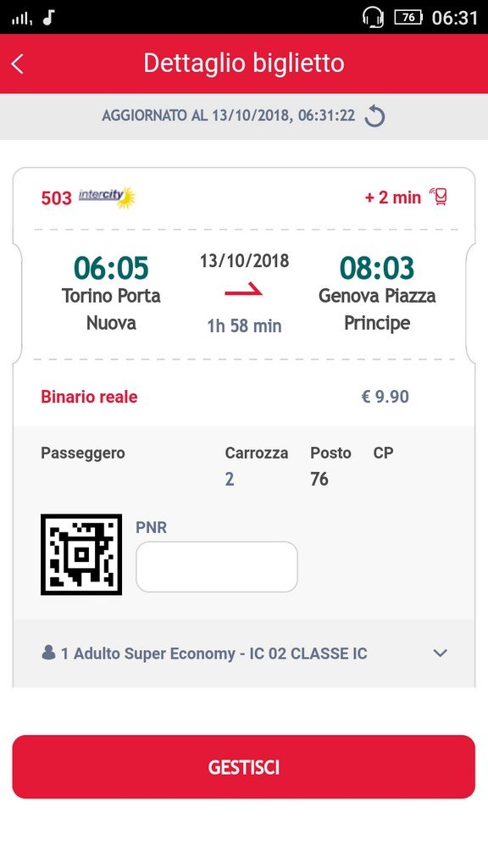
Task: Tap the red route arrow icon
Action: pos(243,291)
